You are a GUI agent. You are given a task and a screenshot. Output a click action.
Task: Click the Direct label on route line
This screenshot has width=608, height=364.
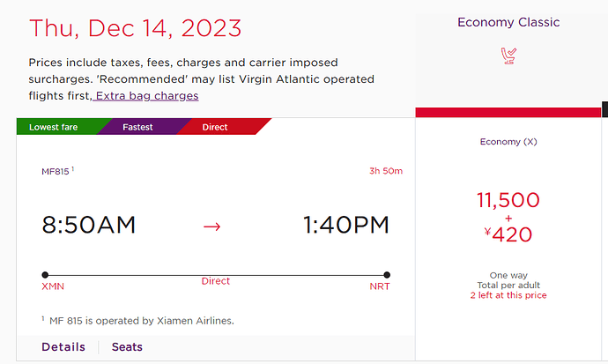tap(216, 281)
